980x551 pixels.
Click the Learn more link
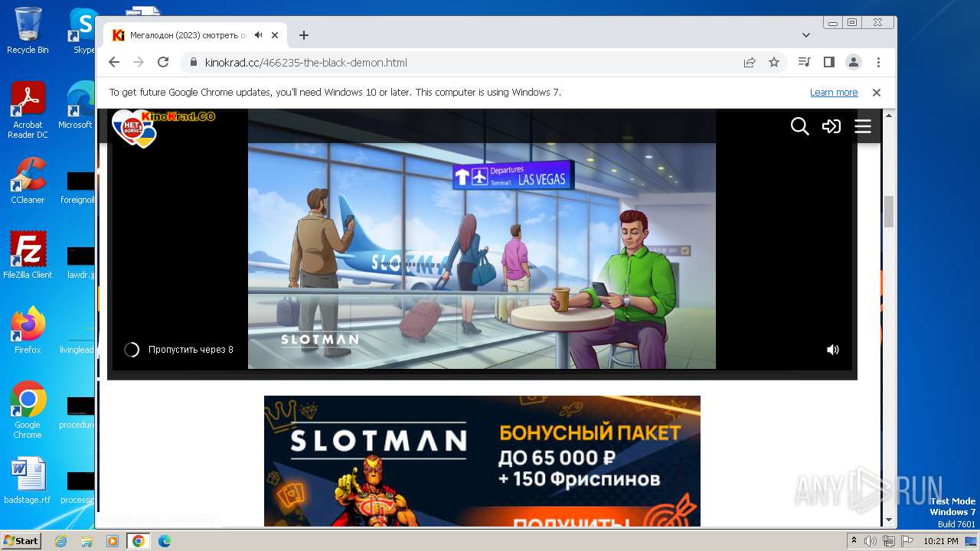[834, 93]
